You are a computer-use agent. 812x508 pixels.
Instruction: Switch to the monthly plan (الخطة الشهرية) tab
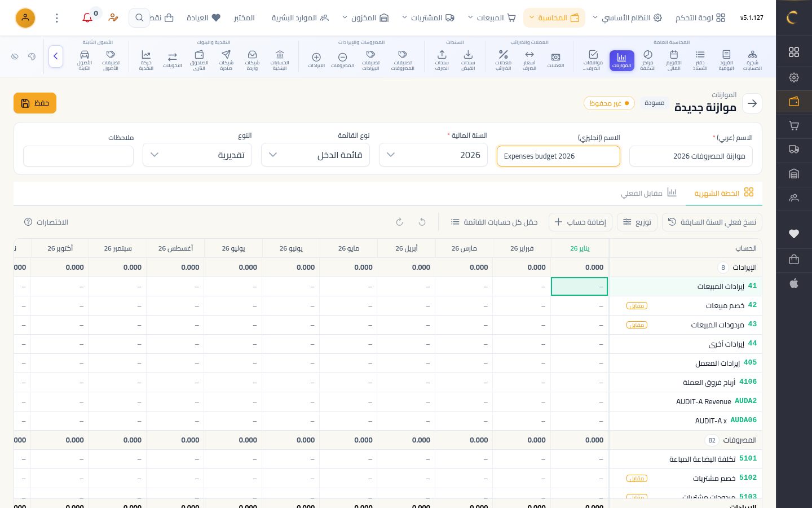(724, 193)
